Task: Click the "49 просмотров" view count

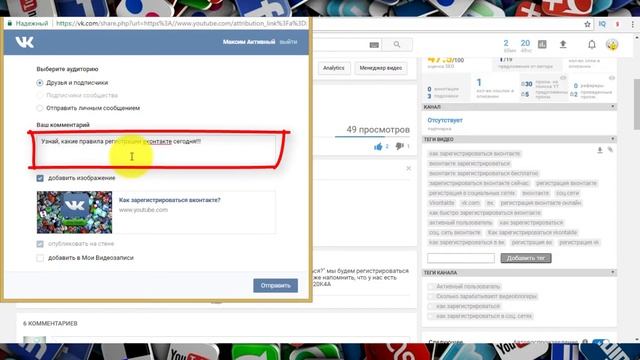Action: (x=378, y=130)
